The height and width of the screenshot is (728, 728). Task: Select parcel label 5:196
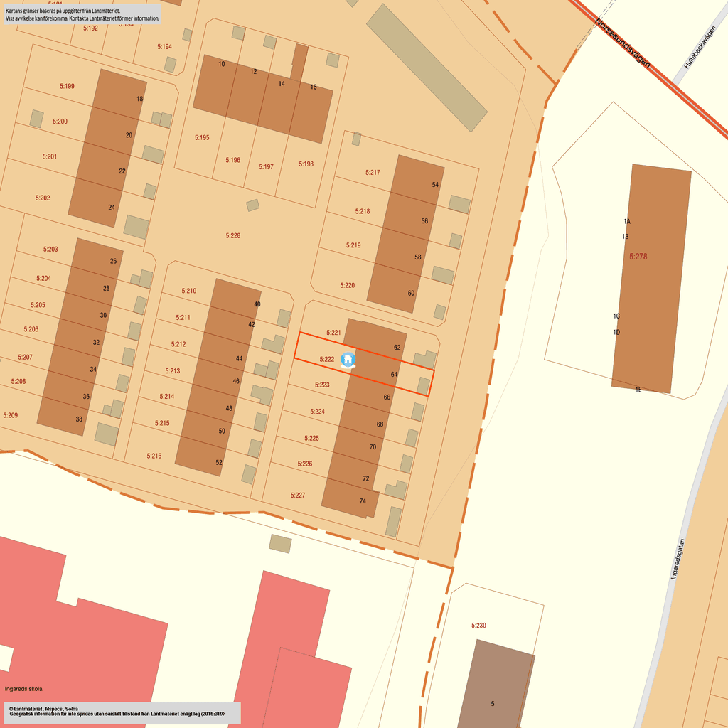[x=233, y=160]
